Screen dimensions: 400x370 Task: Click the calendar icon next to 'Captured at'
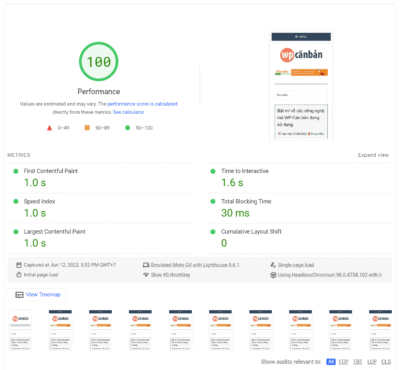point(19,265)
